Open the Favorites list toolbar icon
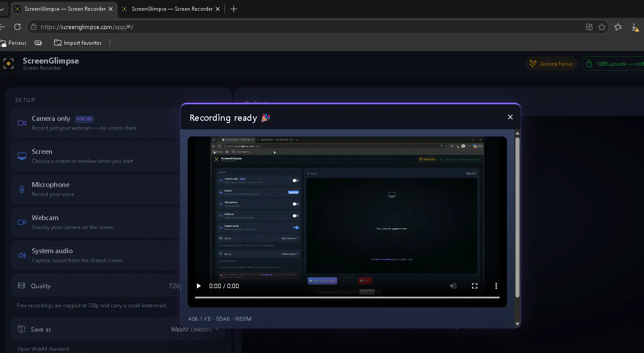 (618, 27)
